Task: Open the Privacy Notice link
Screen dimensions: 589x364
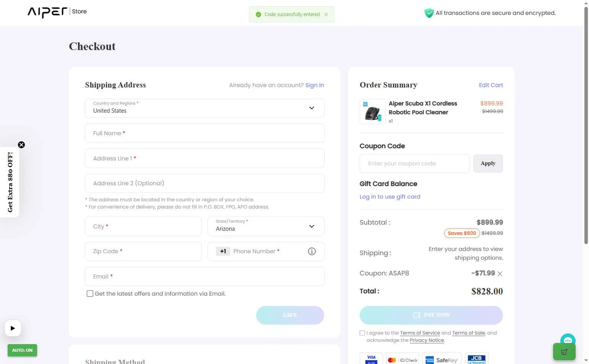Action: point(427,340)
